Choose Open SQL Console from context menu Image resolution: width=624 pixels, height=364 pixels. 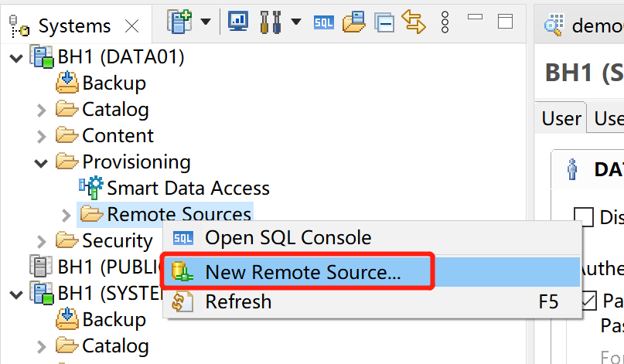coord(288,238)
